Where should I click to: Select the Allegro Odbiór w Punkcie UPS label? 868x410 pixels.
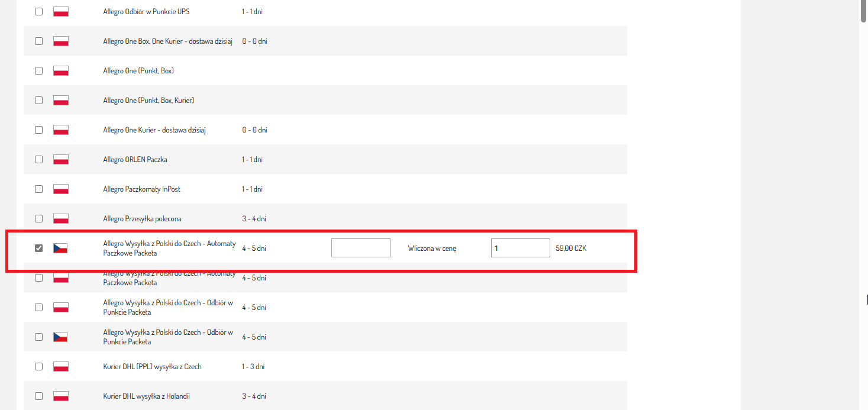point(146,11)
